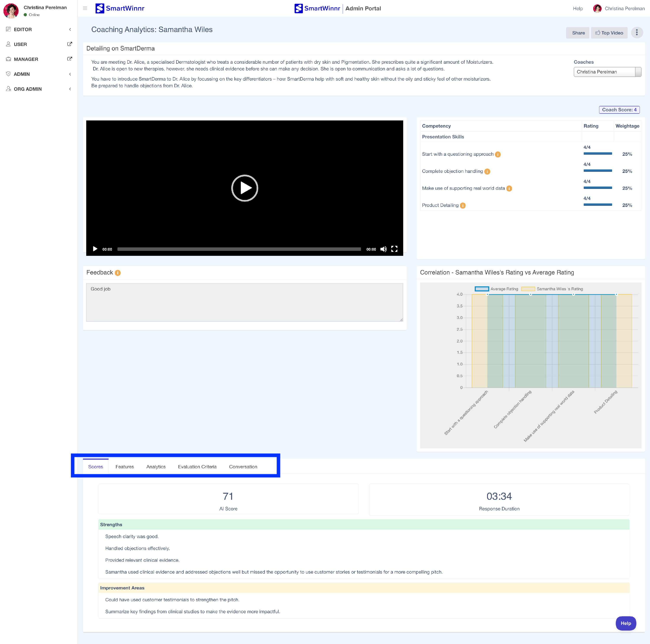Open the Coaches dropdown selector

(x=607, y=72)
